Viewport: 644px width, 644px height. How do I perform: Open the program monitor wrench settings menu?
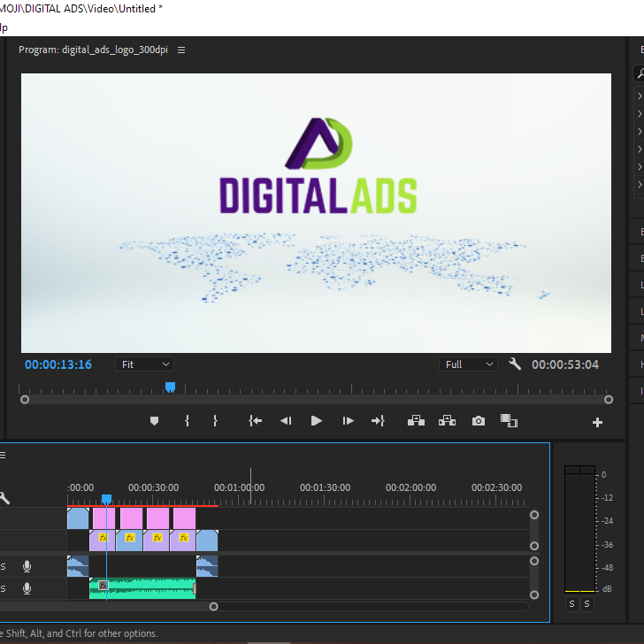(515, 364)
